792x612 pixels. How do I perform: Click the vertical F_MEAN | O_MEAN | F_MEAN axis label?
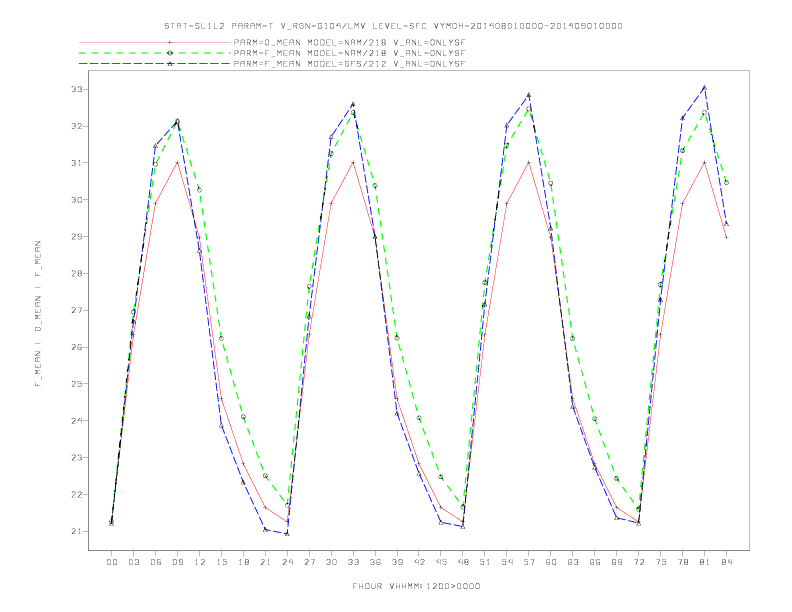pyautogui.click(x=38, y=314)
